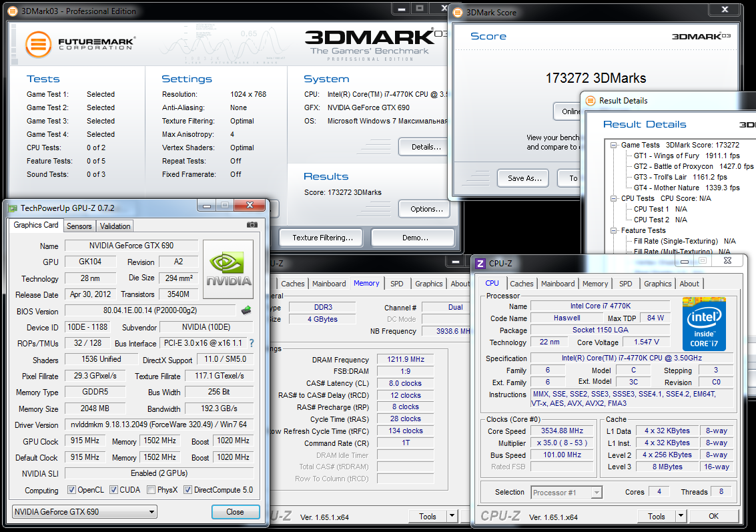This screenshot has width=756, height=532.
Task: Click the Bus Interface question mark icon
Action: [251, 343]
